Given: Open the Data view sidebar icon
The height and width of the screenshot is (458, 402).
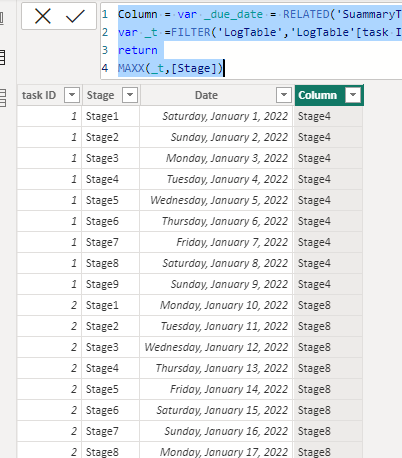Looking at the screenshot, I should point(2,58).
